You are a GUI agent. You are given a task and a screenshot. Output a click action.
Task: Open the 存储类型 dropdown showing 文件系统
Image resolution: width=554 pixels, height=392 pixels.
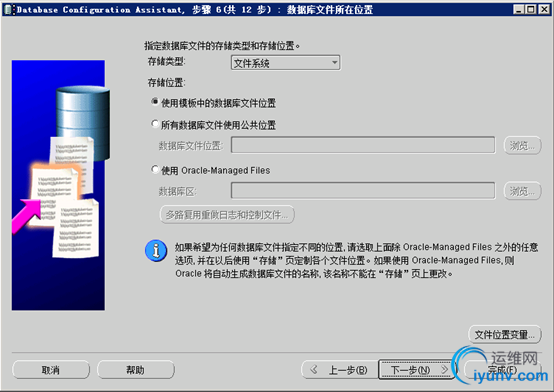click(285, 63)
